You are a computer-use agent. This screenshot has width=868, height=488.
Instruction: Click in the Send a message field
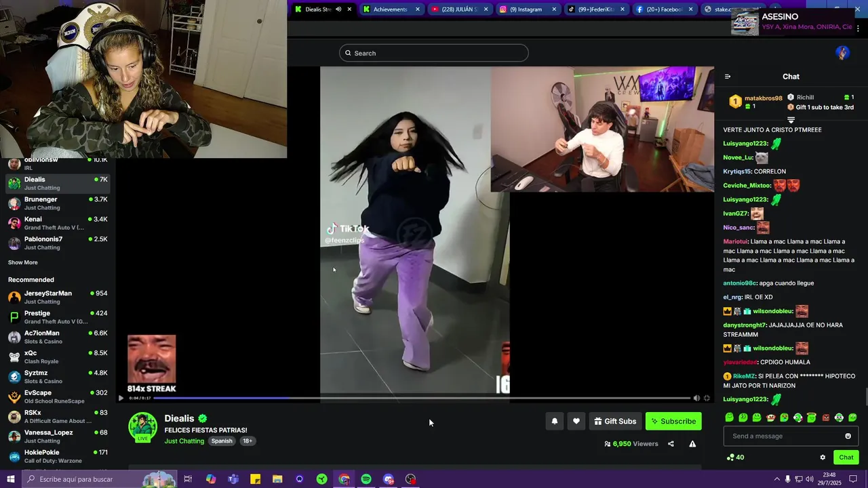pos(791,436)
